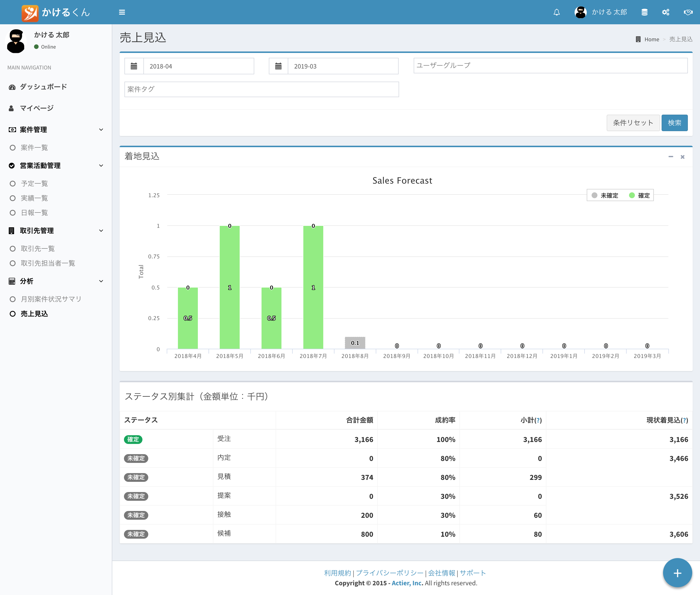Open the プライバシーポリシー link

tap(389, 573)
